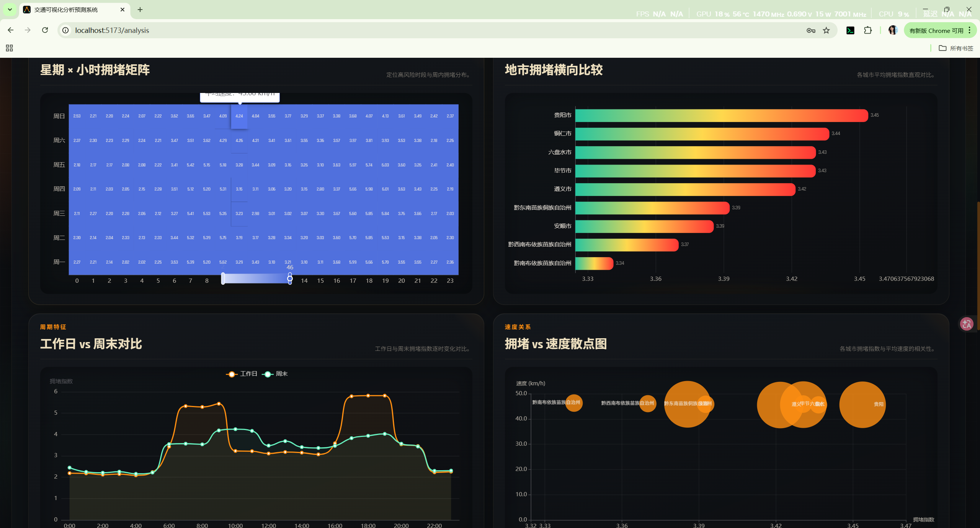Click the terminal extension icon
980x528 pixels.
tap(850, 30)
